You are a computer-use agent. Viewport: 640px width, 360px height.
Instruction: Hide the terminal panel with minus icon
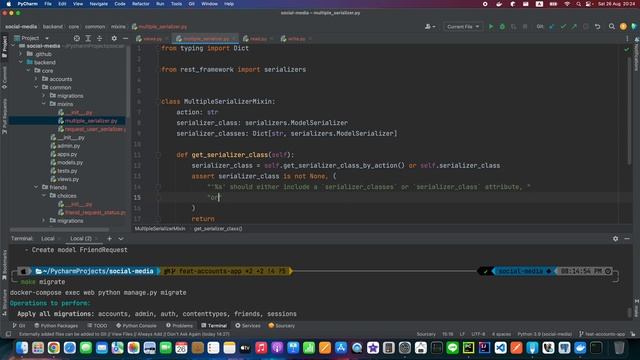[627, 238]
